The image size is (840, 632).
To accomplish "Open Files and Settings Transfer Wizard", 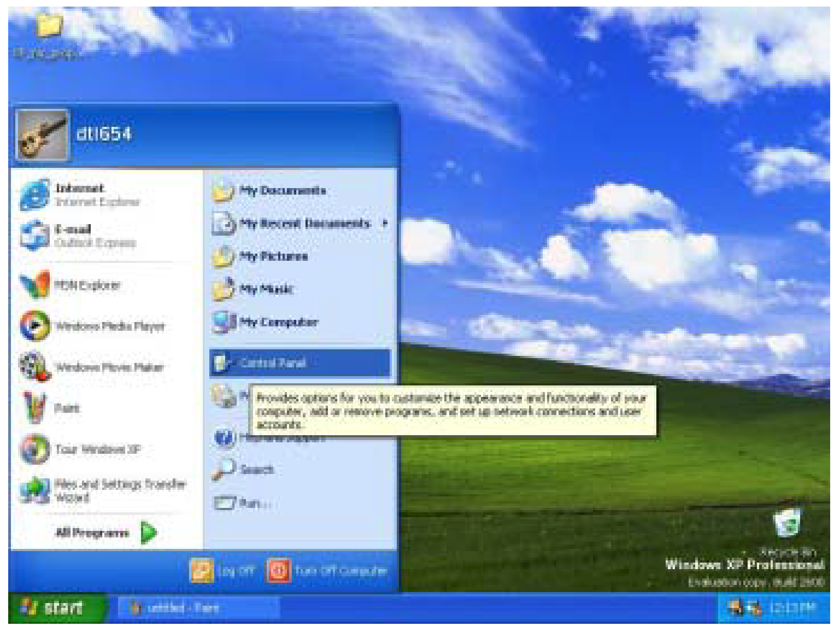I will point(104,490).
